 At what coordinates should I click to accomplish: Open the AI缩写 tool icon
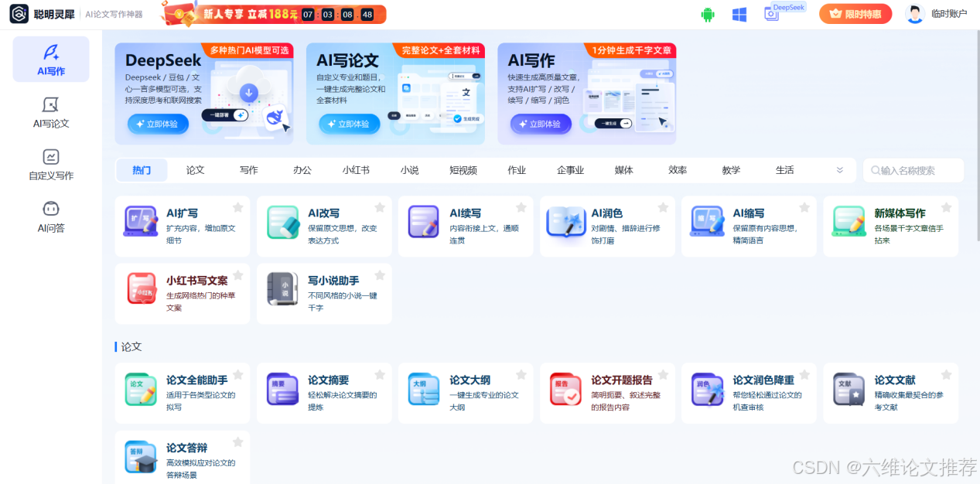pos(707,222)
